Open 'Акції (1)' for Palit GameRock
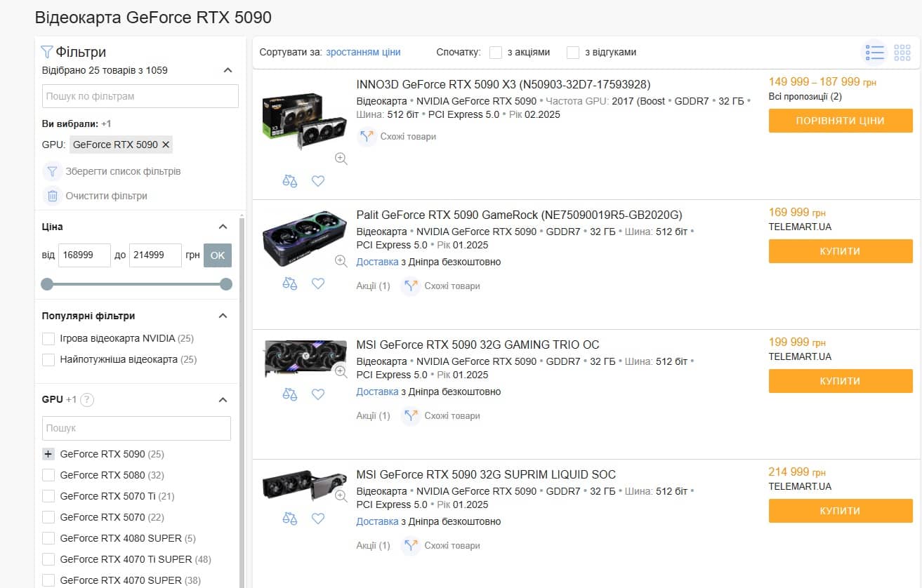Viewport: 922px width, 588px height. pyautogui.click(x=373, y=286)
